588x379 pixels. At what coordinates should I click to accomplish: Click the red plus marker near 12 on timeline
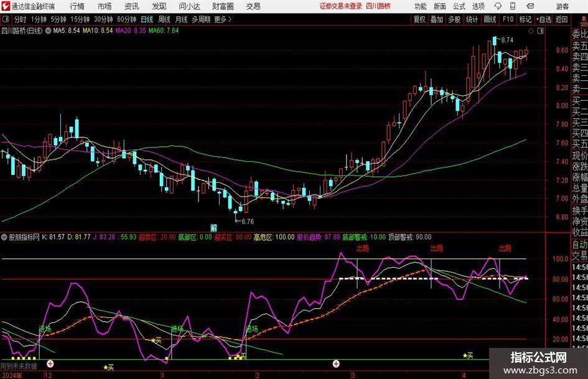click(x=50, y=363)
